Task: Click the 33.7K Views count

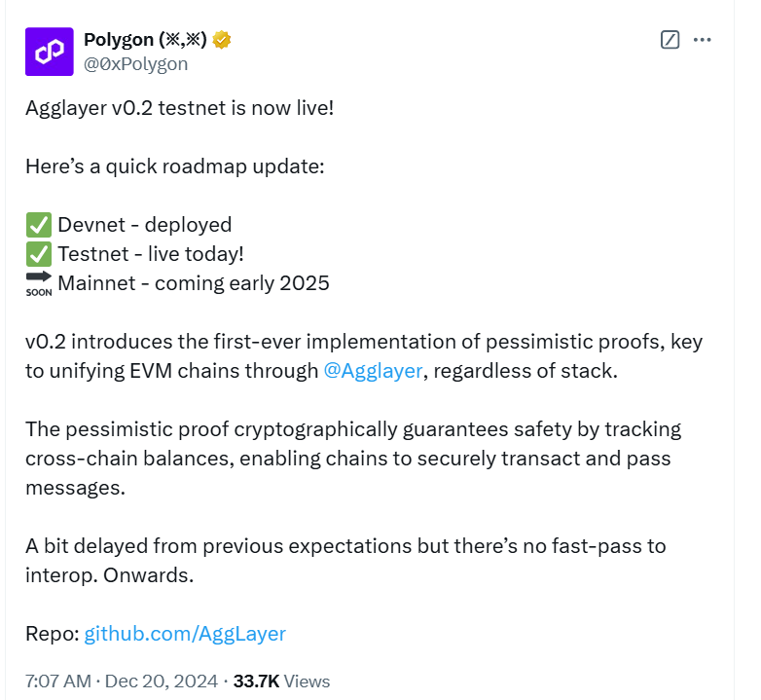Action: click(x=281, y=682)
